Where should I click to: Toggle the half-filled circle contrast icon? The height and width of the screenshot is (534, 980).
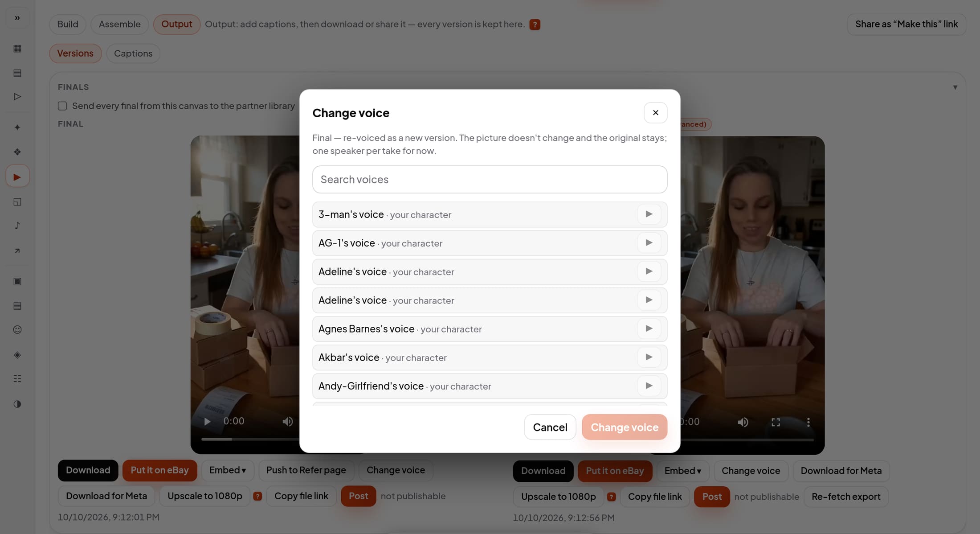pos(17,404)
